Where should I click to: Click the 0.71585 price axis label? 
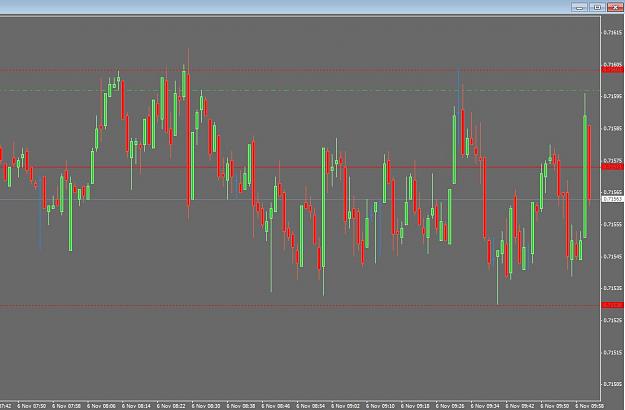click(x=613, y=129)
